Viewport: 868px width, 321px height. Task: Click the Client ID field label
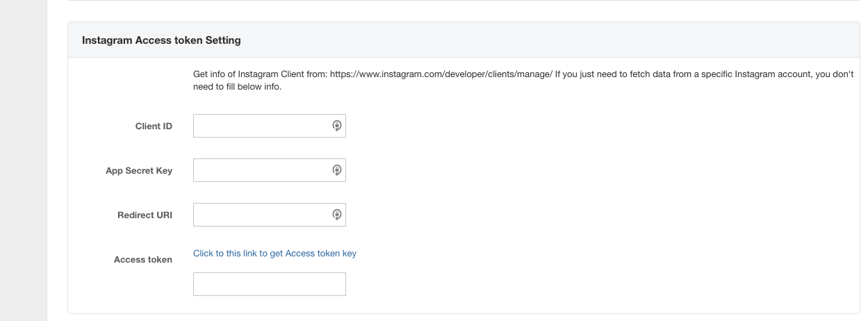154,126
